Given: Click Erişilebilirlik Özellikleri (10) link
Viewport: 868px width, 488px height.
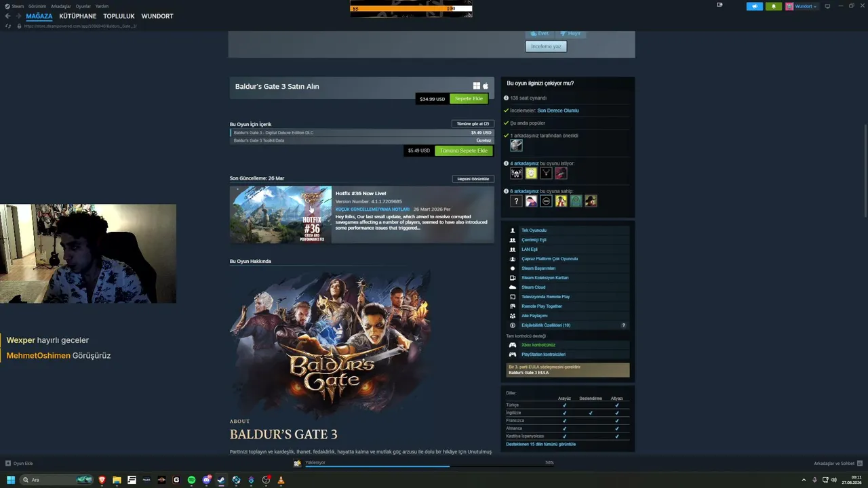Looking at the screenshot, I should (546, 325).
